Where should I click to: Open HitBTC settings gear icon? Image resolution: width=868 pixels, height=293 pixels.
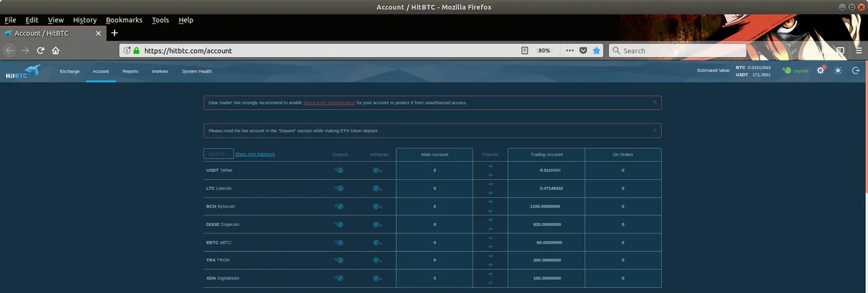(821, 71)
